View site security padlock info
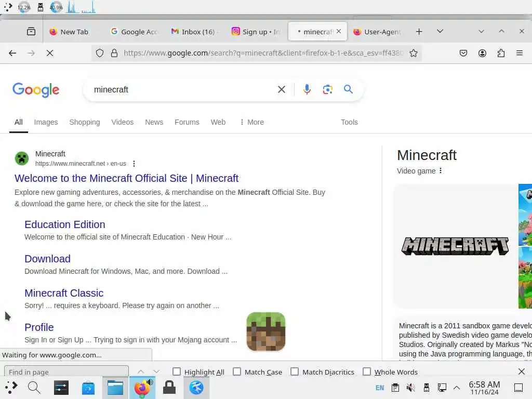 [x=114, y=53]
